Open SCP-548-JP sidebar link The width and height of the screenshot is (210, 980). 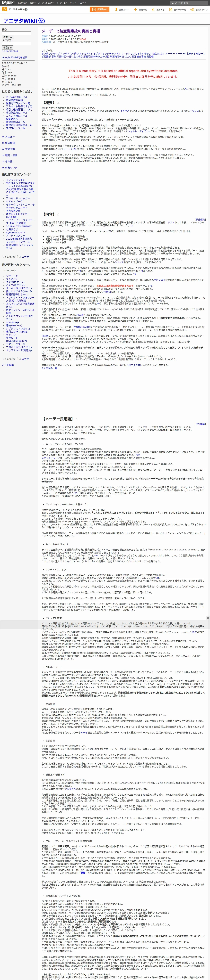pos(13,322)
